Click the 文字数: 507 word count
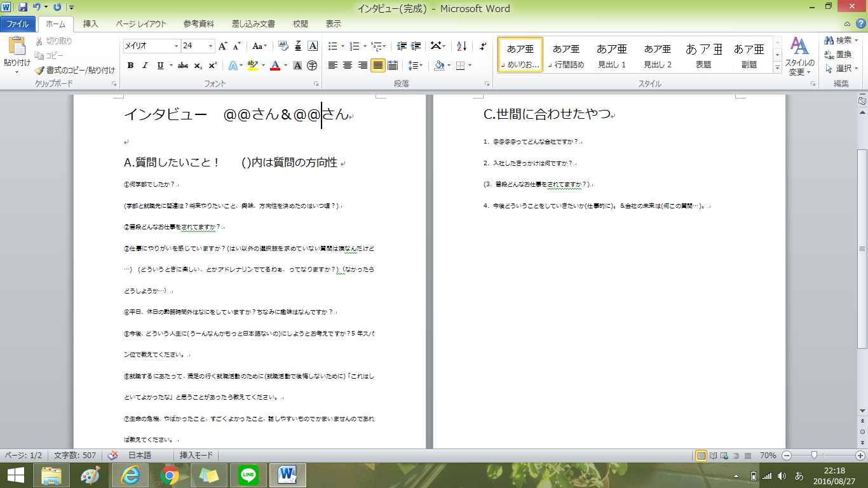Image resolution: width=868 pixels, height=488 pixels. (75, 456)
